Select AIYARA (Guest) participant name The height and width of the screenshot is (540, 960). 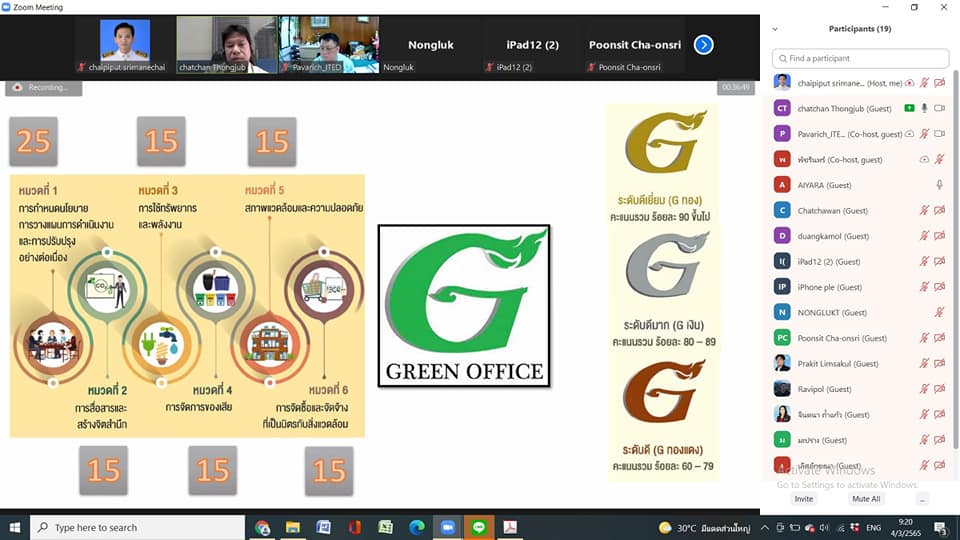coord(824,185)
